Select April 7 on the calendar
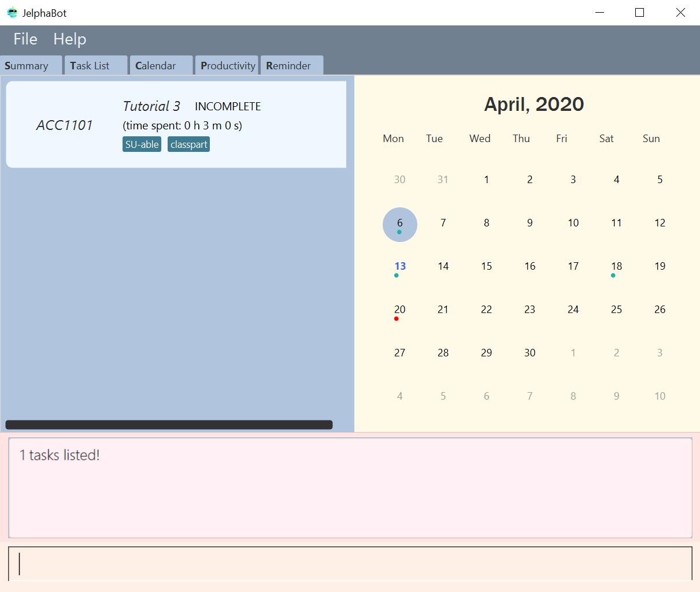Image resolution: width=700 pixels, height=592 pixels. (443, 223)
